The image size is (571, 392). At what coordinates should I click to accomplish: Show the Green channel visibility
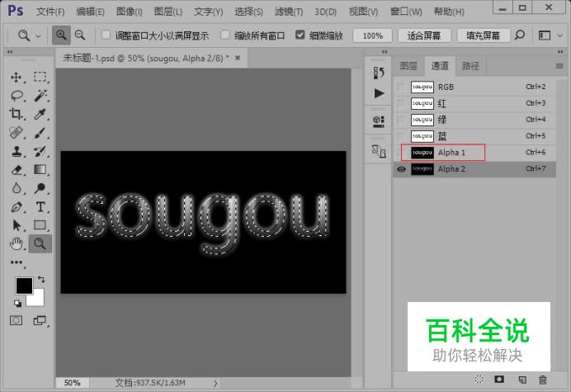click(x=401, y=120)
